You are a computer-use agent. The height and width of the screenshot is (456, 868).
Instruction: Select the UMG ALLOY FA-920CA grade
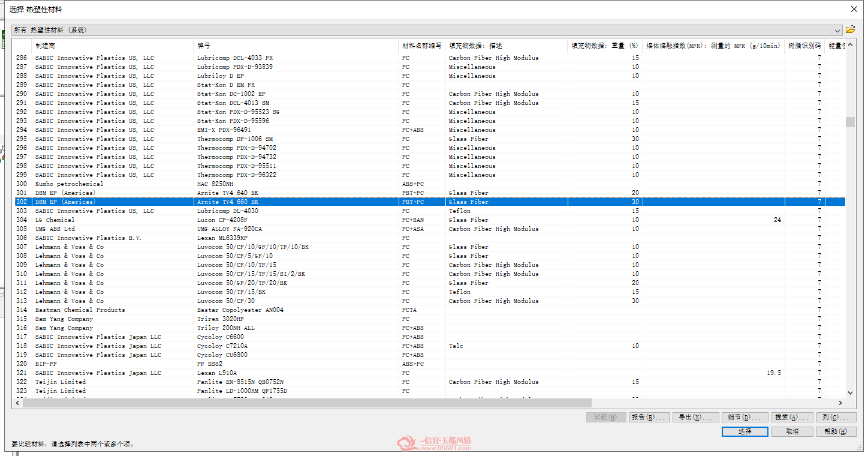click(230, 229)
